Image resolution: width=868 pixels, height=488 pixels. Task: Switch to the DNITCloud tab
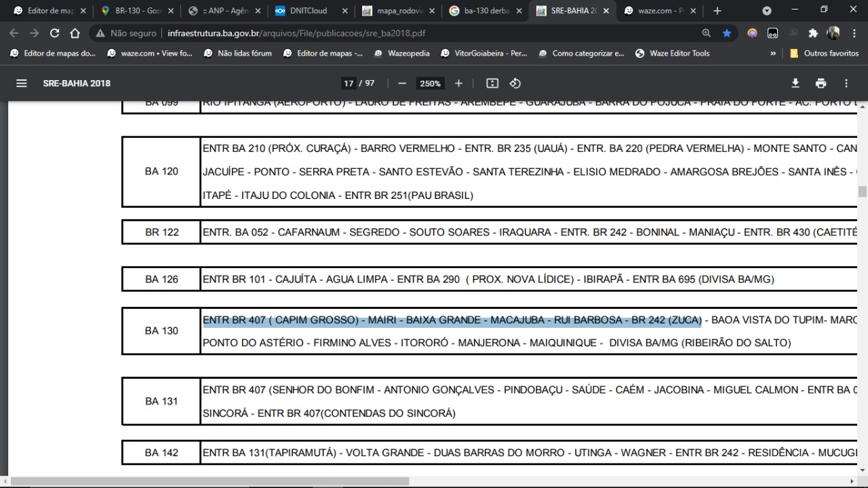(x=305, y=11)
